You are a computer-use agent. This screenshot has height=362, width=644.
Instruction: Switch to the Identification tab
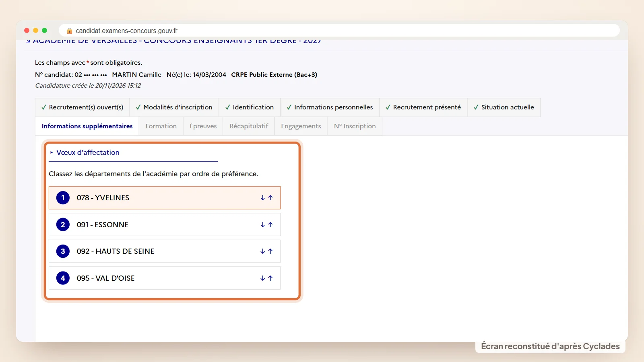(x=250, y=107)
